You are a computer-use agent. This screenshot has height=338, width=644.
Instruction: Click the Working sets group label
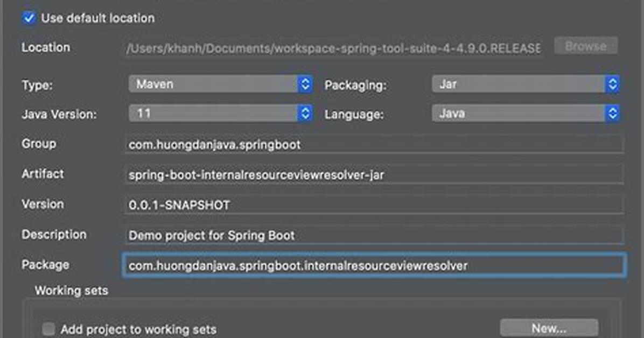pyautogui.click(x=72, y=291)
